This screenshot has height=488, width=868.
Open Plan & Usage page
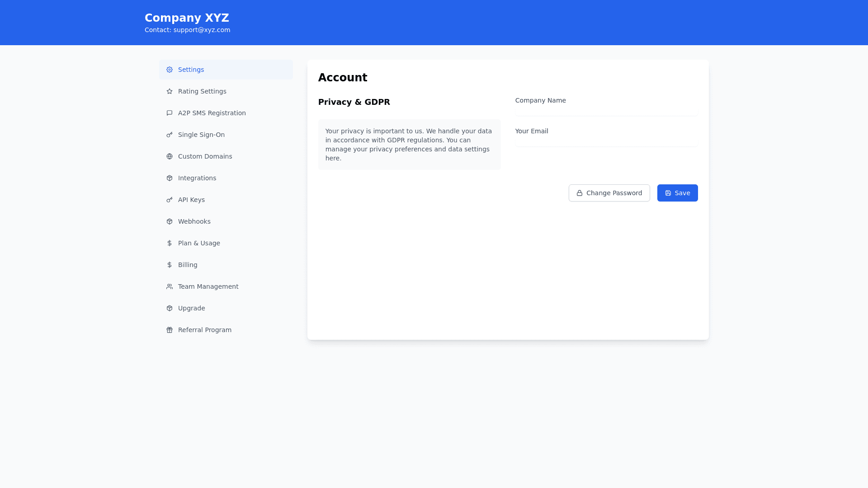pos(199,243)
